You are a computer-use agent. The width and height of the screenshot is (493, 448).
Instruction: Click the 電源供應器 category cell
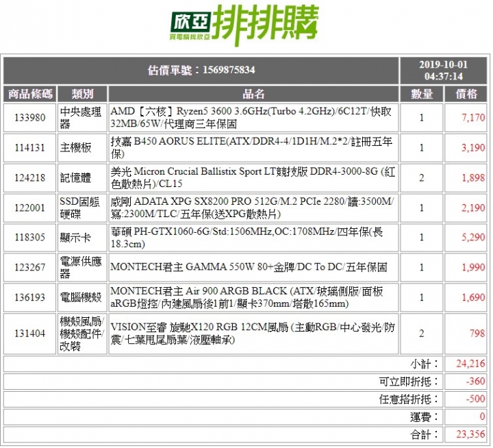pyautogui.click(x=82, y=267)
